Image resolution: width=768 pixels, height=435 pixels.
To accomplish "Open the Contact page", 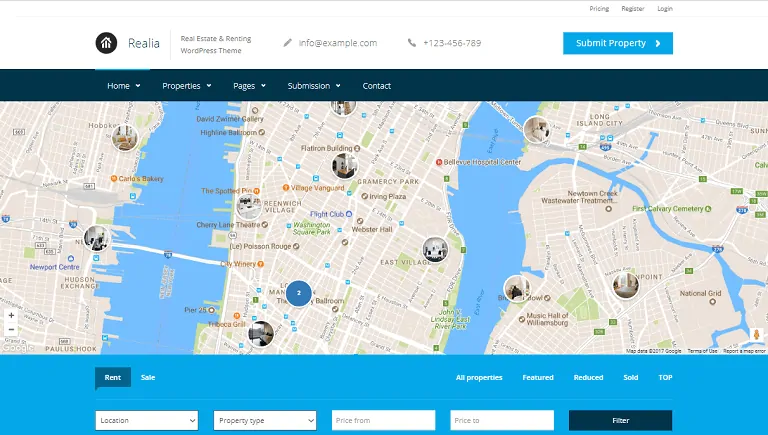I will pos(377,86).
